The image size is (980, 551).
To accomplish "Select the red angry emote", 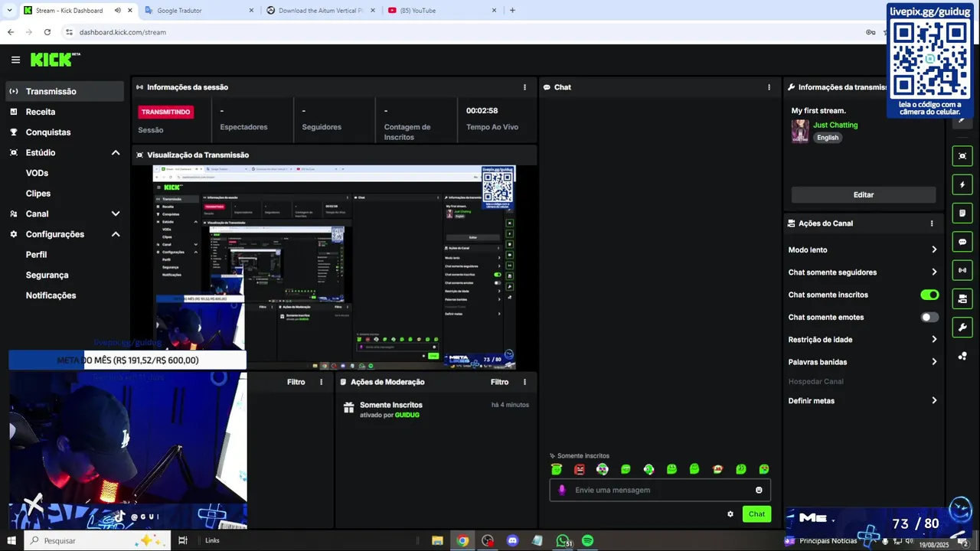I will pos(580,469).
